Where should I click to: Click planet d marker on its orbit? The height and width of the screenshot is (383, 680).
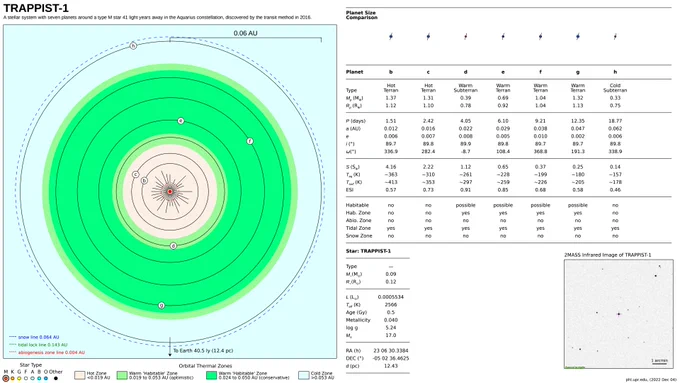click(173, 246)
